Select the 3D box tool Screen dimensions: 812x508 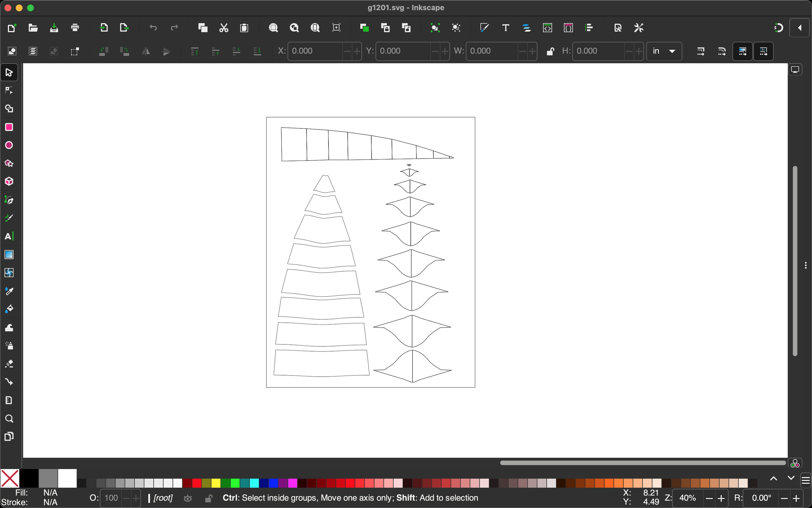pyautogui.click(x=9, y=181)
